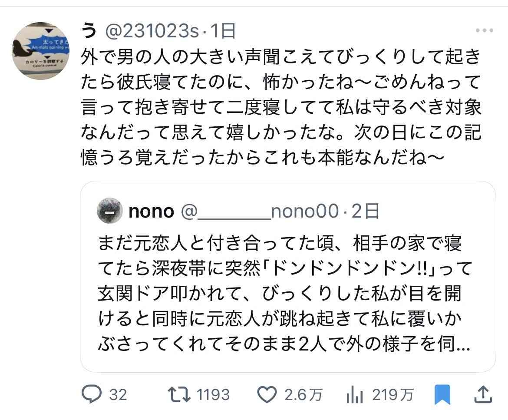Like the post with heart icon

point(267,394)
